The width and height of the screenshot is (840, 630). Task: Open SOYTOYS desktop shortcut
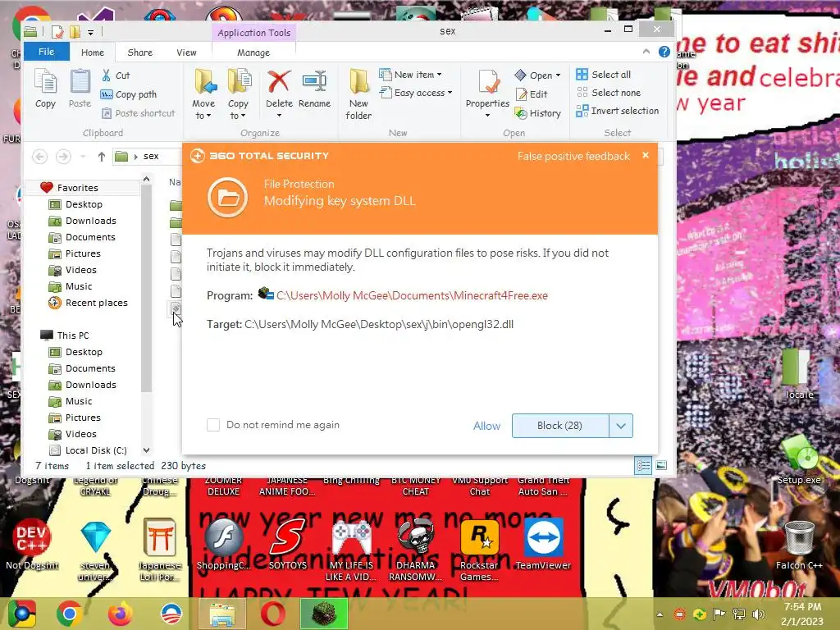(288, 545)
